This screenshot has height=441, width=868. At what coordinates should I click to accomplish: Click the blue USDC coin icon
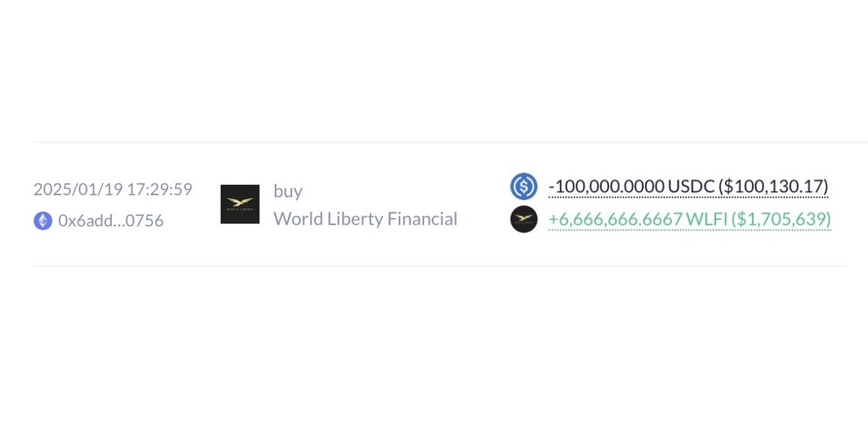click(524, 187)
